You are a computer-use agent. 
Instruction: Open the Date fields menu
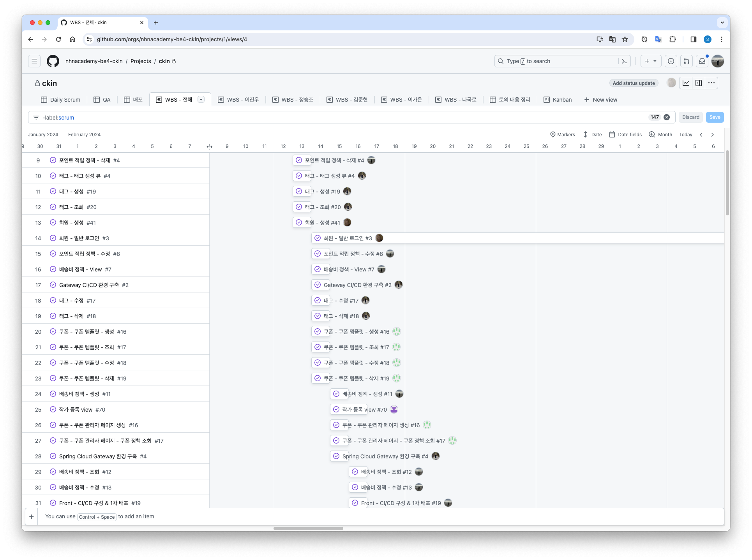click(625, 135)
